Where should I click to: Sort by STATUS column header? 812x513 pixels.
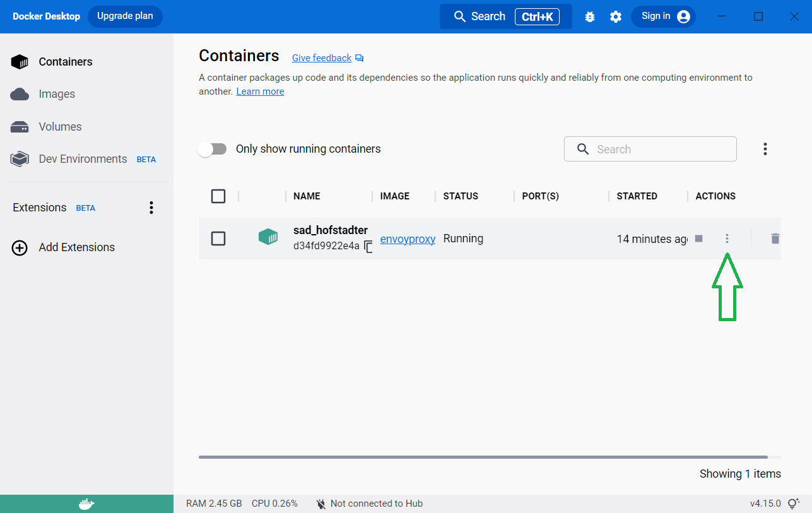(x=461, y=196)
